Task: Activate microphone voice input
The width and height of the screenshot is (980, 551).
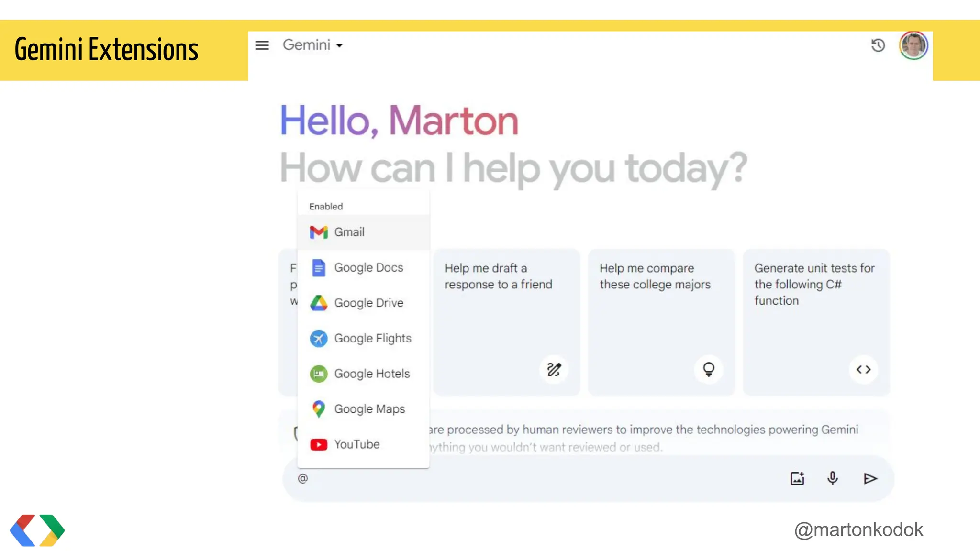Action: (833, 478)
